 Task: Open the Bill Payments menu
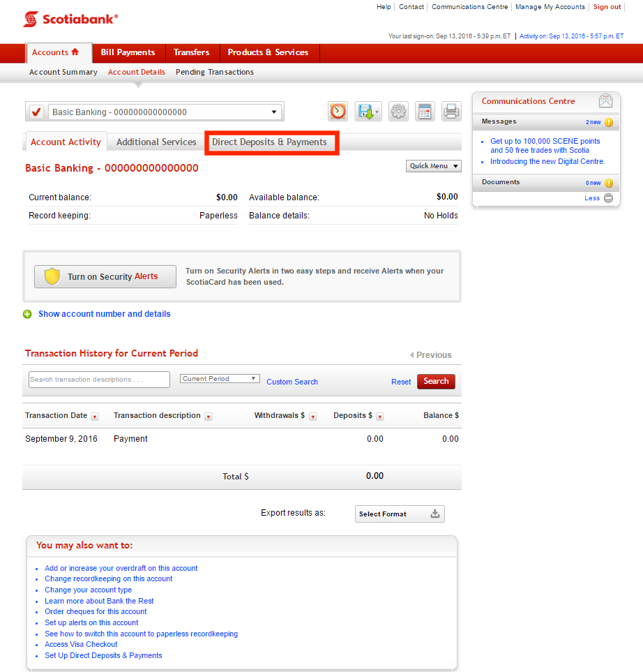[x=128, y=52]
